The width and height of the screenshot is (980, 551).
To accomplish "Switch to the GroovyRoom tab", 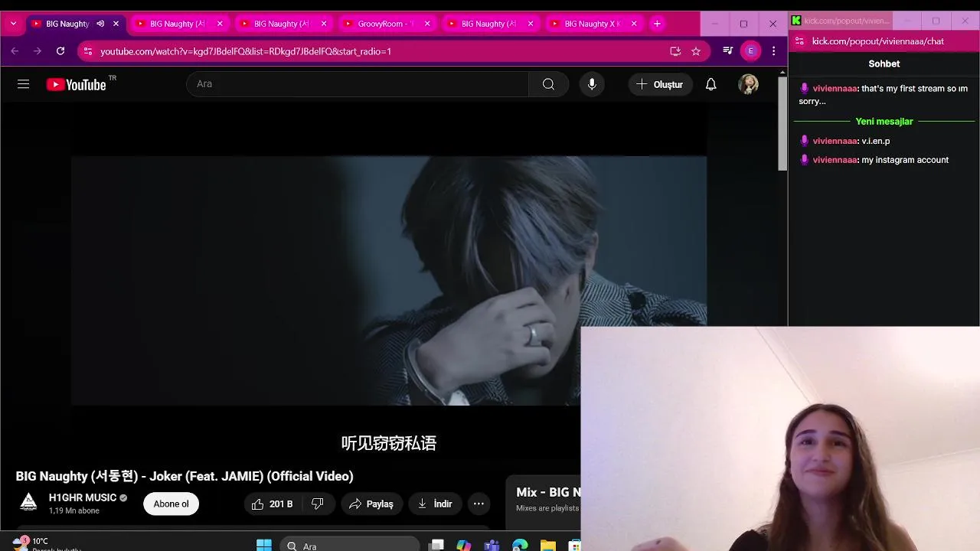I will click(385, 24).
